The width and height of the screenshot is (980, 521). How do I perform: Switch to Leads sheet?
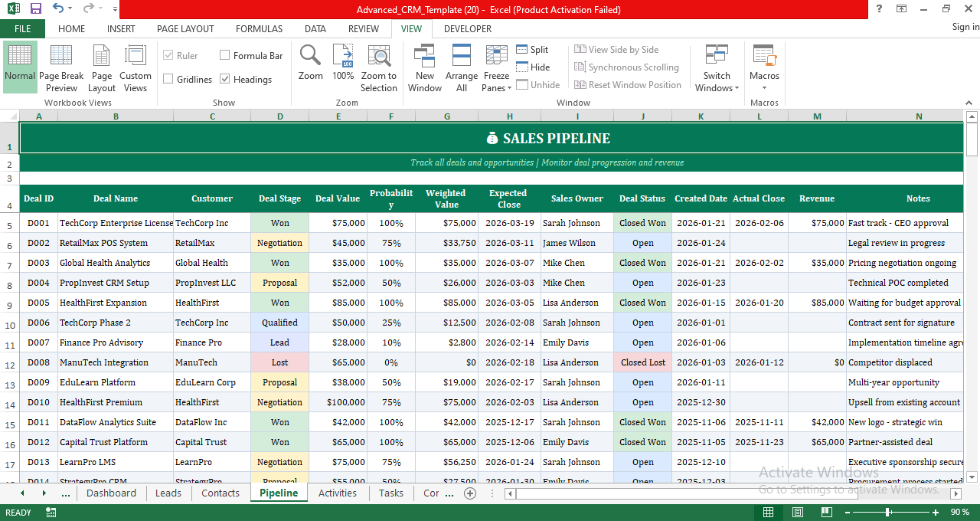168,493
